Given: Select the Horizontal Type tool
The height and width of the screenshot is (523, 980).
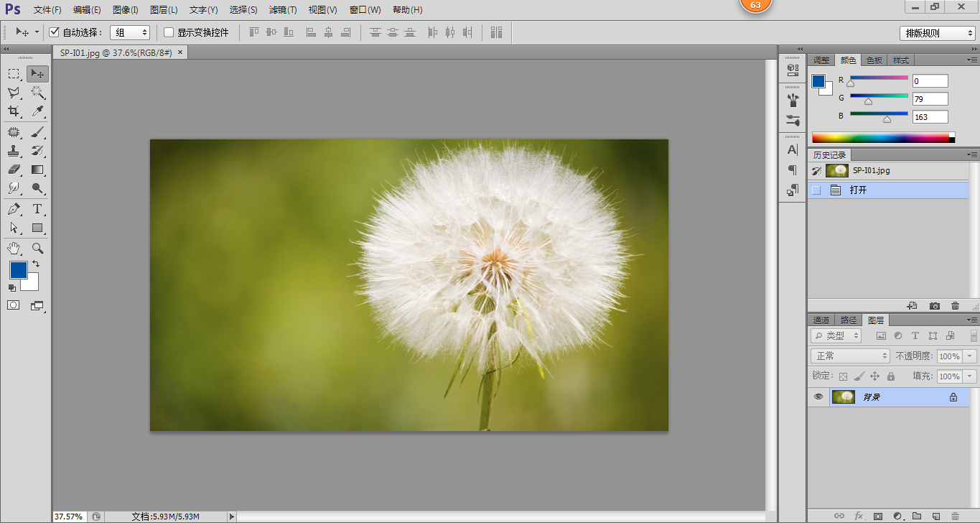Looking at the screenshot, I should click(37, 209).
